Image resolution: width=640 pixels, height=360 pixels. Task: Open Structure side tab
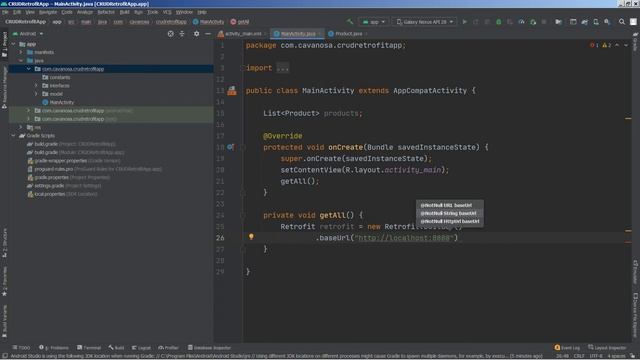click(4, 243)
